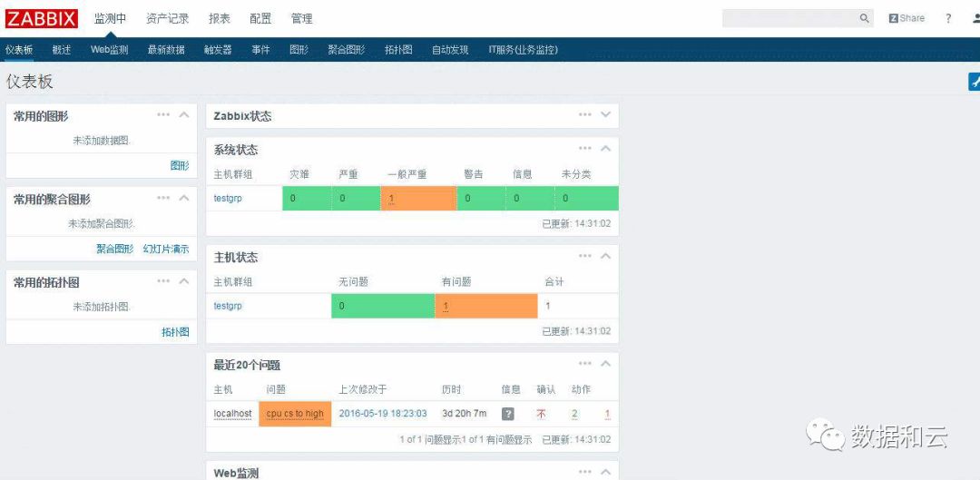The height and width of the screenshot is (480, 980).
Task: Switch to the 聚合图形 submenu tab
Action: tap(347, 50)
